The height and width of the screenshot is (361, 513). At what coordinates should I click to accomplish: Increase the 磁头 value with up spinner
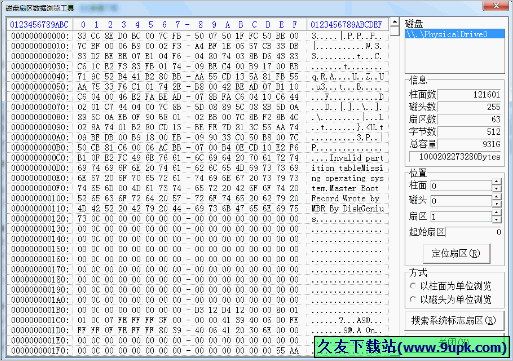[x=497, y=197]
